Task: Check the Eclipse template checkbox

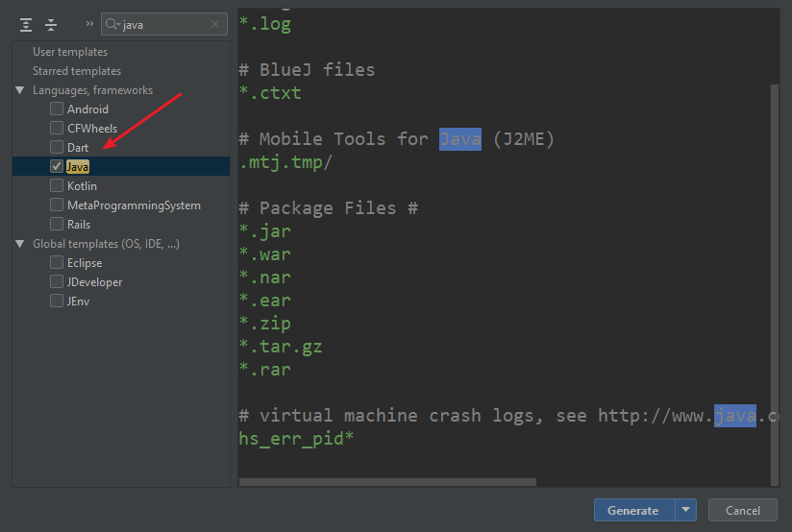Action: point(57,263)
